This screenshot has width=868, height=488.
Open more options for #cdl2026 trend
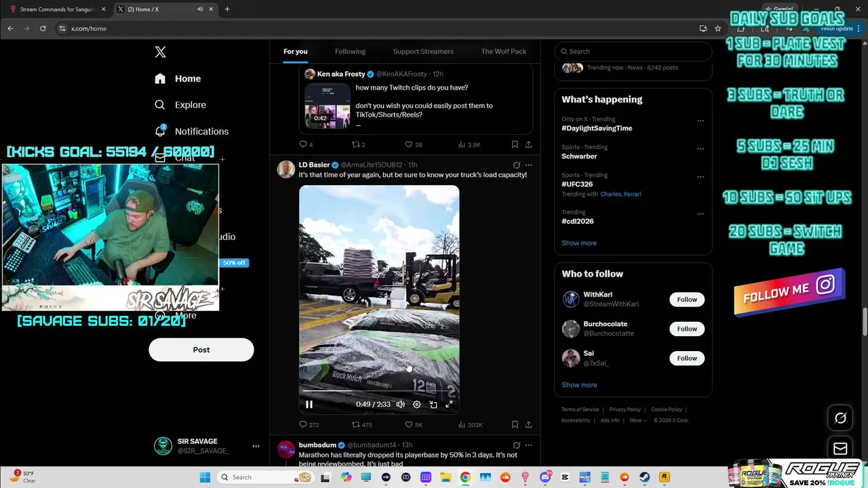click(x=701, y=214)
